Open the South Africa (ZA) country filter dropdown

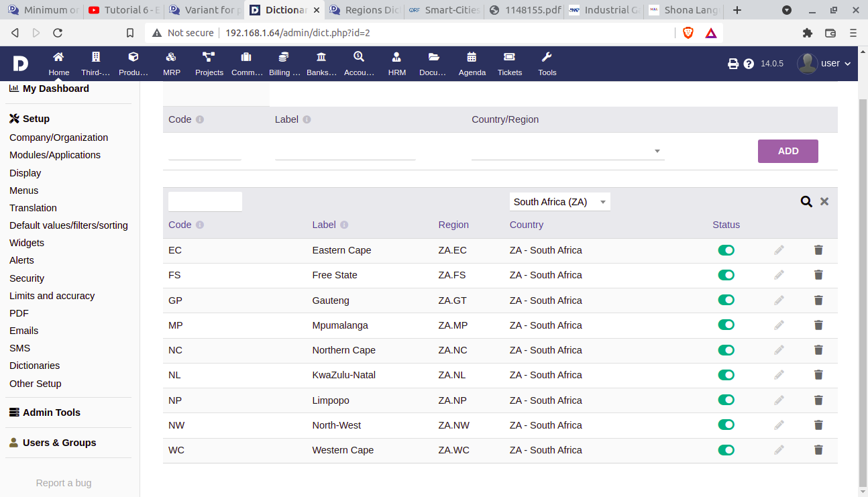click(559, 202)
